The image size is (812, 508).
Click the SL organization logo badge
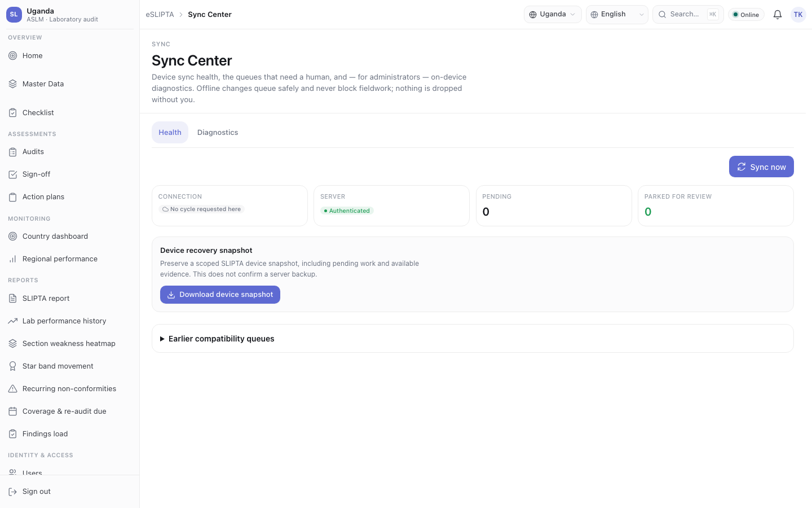pos(14,15)
